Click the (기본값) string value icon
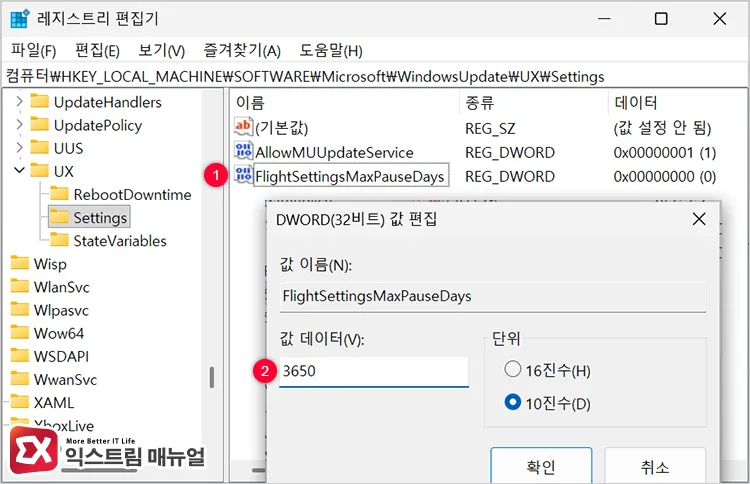The height and width of the screenshot is (484, 750). point(243,127)
